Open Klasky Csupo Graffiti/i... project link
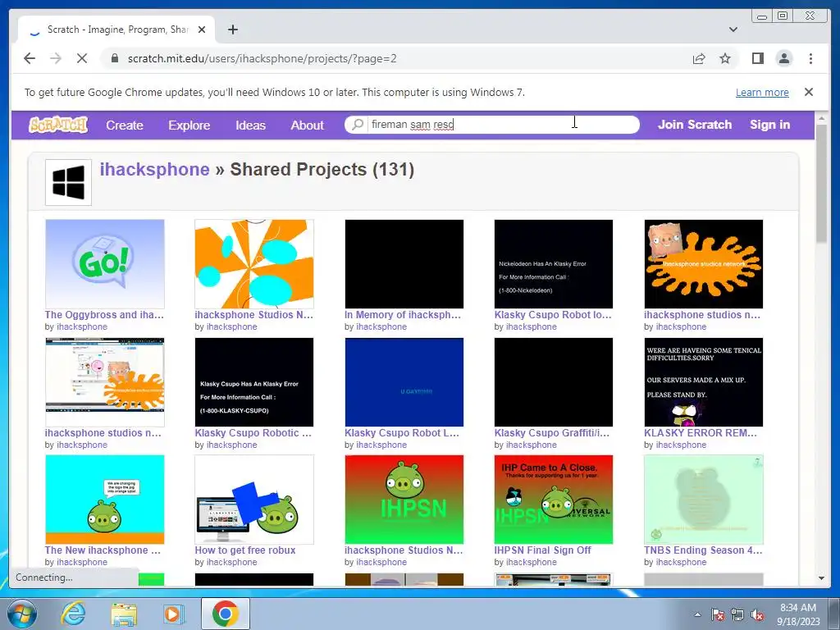Screen dimensions: 840x630 click(x=552, y=433)
